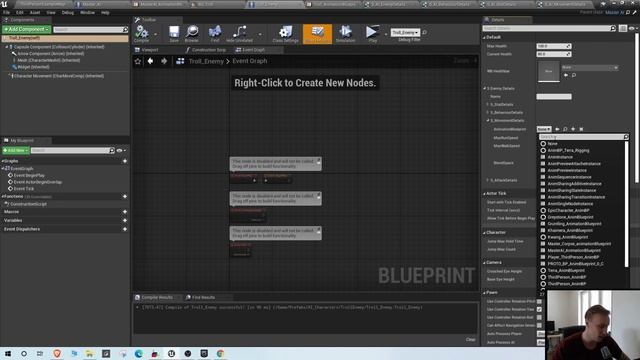
Task: Navigate back in the graph history
Action: [151, 61]
